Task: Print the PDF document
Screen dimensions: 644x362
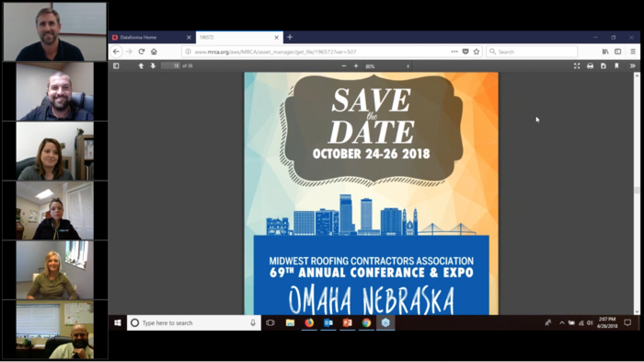Action: pyautogui.click(x=590, y=65)
